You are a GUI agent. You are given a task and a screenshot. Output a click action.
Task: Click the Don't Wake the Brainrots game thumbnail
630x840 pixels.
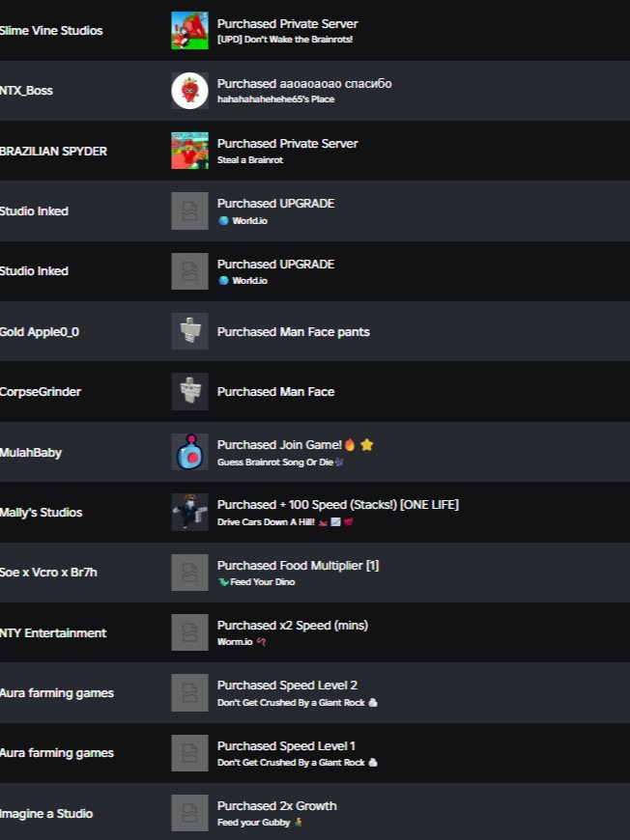click(189, 31)
